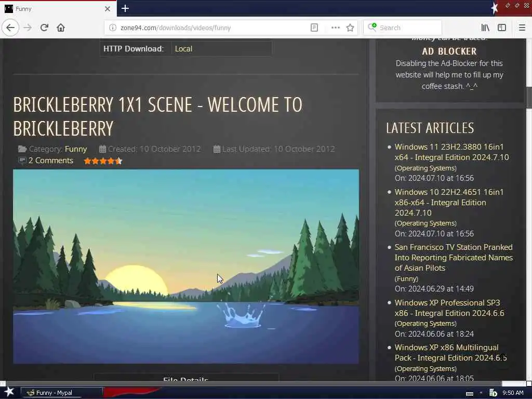Open Windows XP x86 Multilingual Pack article
Screen dimensions: 532x399
[x=450, y=353]
